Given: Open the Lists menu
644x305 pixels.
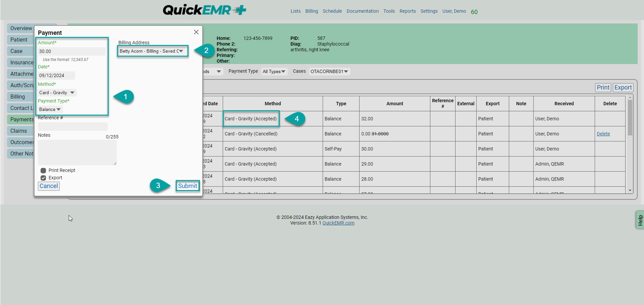Looking at the screenshot, I should 296,11.
